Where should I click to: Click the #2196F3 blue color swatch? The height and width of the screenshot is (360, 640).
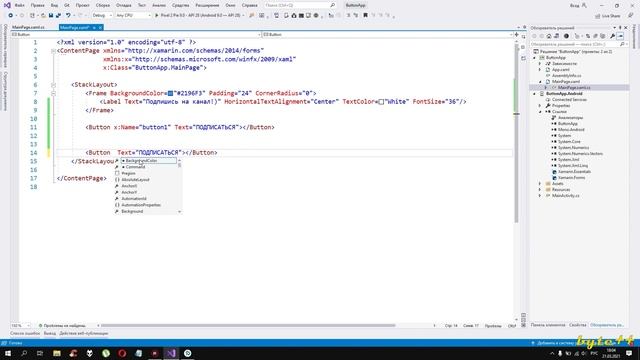(171, 93)
